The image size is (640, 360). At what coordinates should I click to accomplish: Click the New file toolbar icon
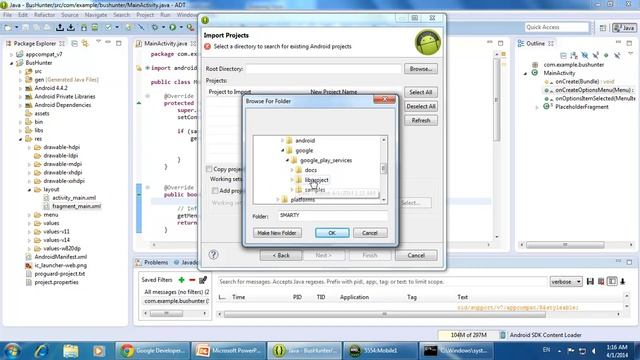8,27
